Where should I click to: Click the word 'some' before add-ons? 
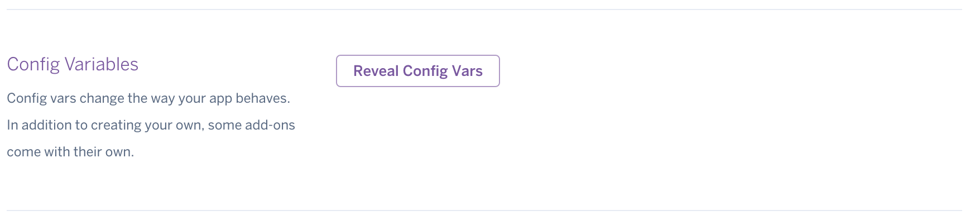coord(225,126)
